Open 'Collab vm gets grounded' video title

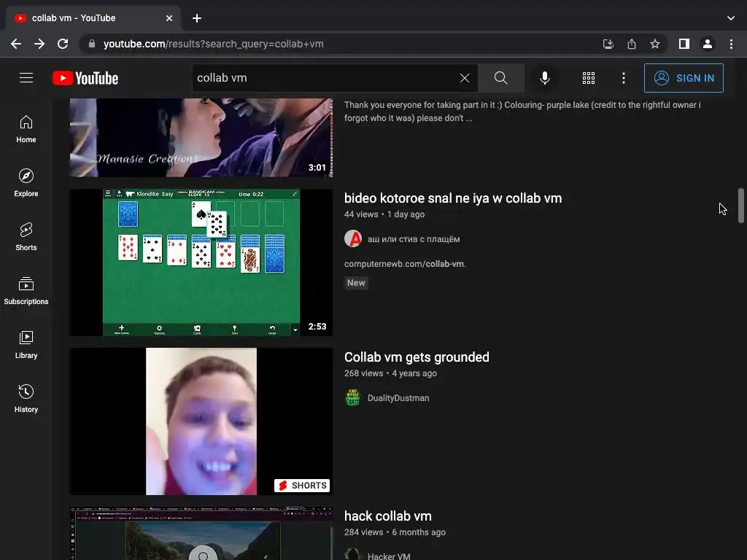(x=417, y=357)
